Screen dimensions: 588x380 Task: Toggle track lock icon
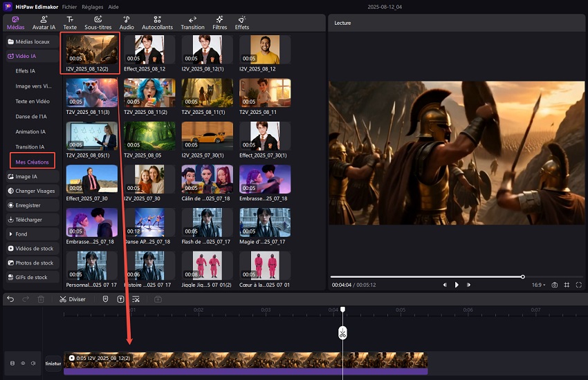tap(12, 363)
